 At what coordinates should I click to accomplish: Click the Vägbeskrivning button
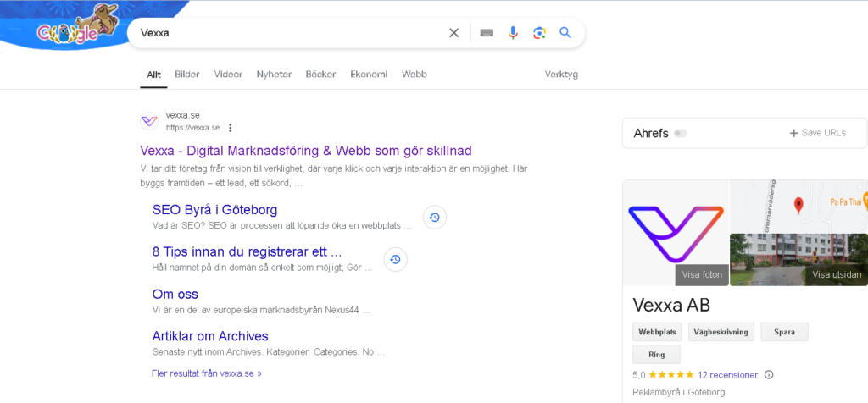pos(721,332)
